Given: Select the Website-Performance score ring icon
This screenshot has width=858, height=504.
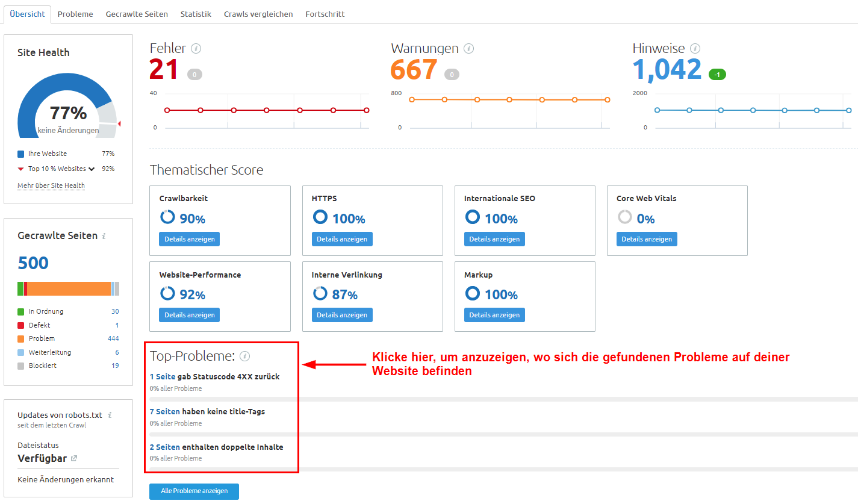Looking at the screenshot, I should click(x=167, y=293).
